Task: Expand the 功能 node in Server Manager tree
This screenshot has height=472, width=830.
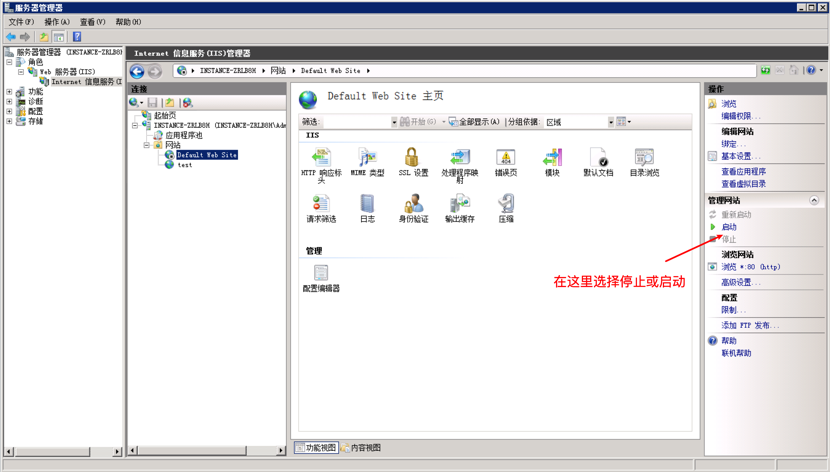Action: click(x=9, y=92)
